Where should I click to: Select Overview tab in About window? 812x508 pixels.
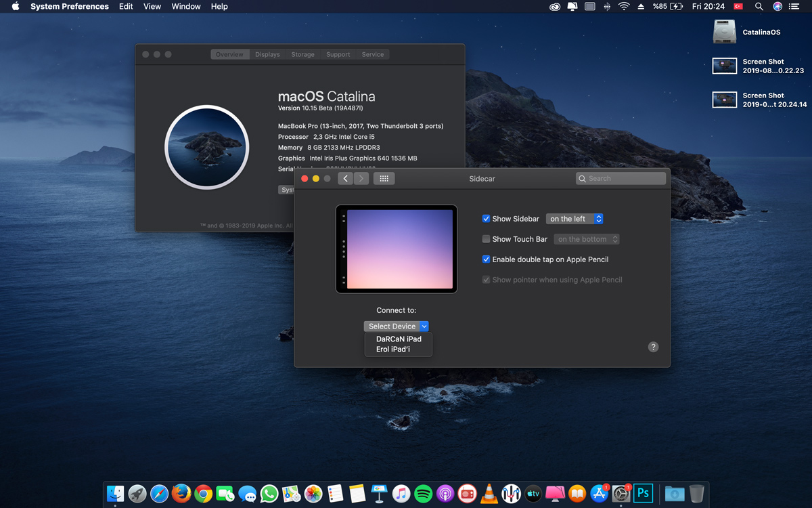click(229, 54)
